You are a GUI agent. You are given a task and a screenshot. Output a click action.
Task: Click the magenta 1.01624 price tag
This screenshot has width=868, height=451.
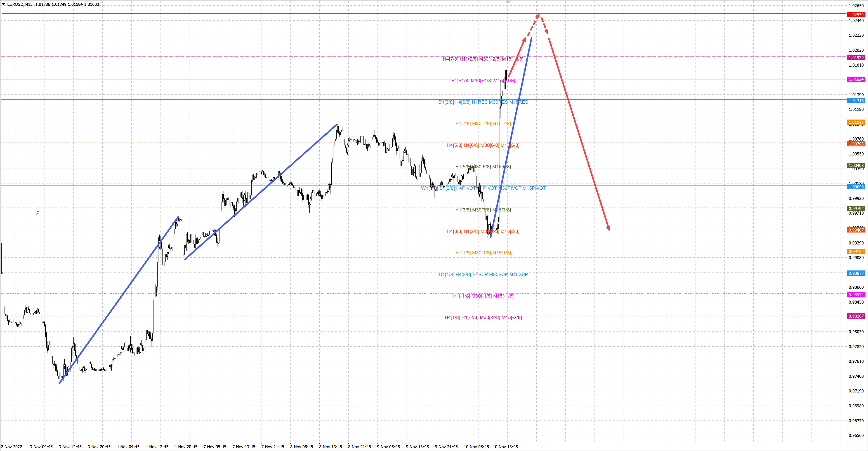click(856, 80)
